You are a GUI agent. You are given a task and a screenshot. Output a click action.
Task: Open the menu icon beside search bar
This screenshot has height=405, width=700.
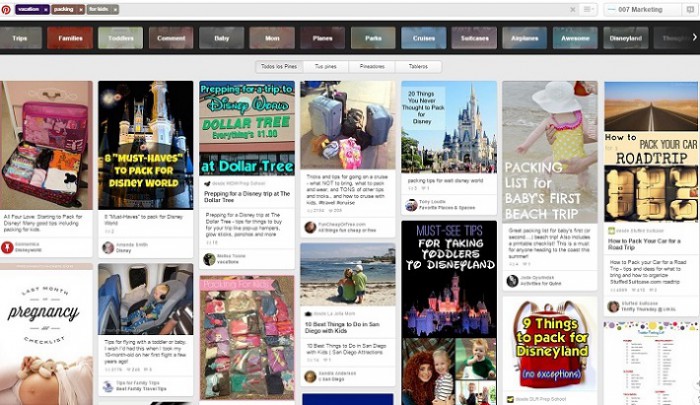coord(588,9)
